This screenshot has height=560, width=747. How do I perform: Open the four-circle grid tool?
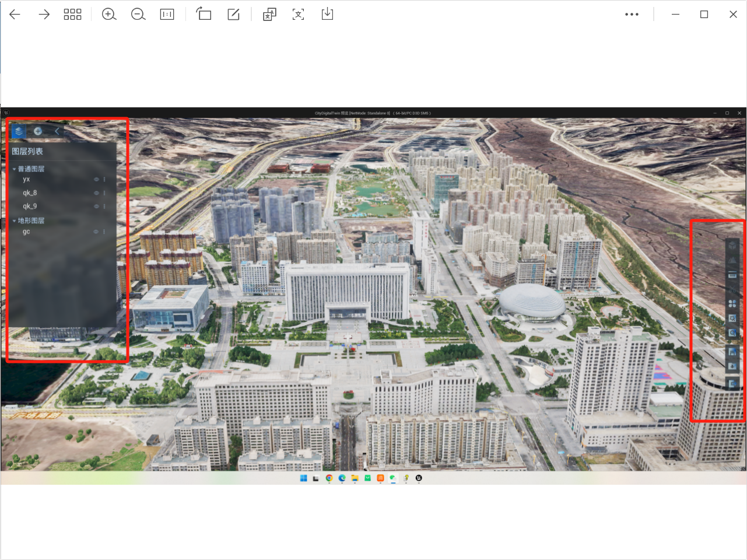(x=732, y=304)
